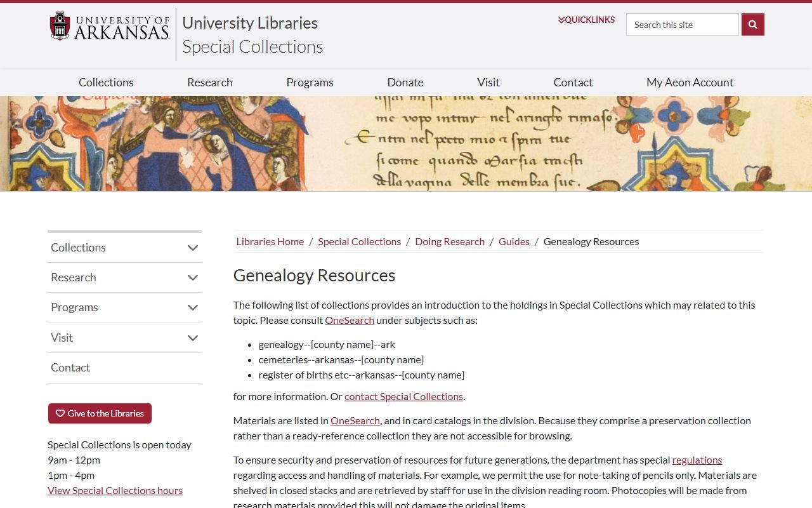This screenshot has width=812, height=508.
Task: Open the Contact top navigation item
Action: [x=573, y=82]
